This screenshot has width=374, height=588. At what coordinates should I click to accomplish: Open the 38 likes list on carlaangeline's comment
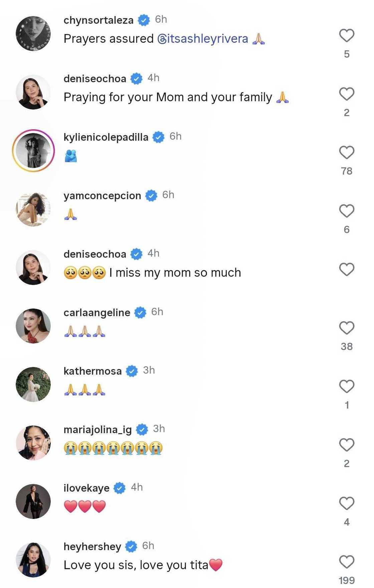(x=347, y=346)
